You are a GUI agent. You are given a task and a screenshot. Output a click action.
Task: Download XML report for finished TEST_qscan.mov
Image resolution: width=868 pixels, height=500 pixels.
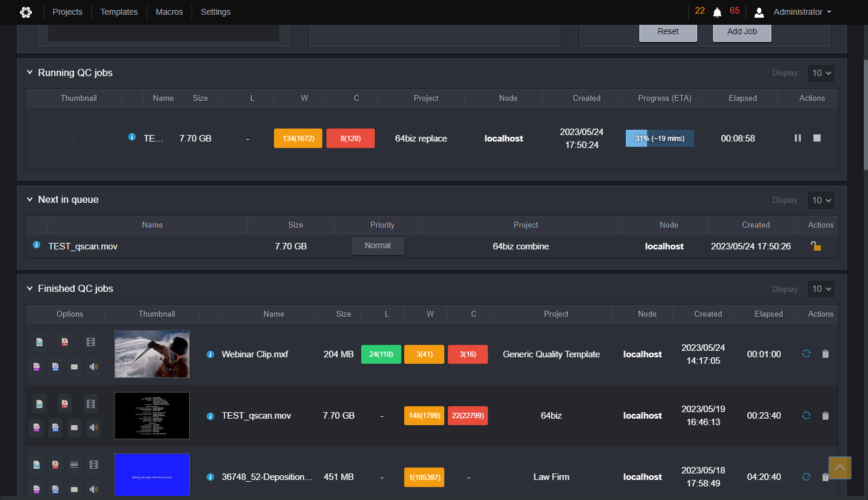point(37,427)
